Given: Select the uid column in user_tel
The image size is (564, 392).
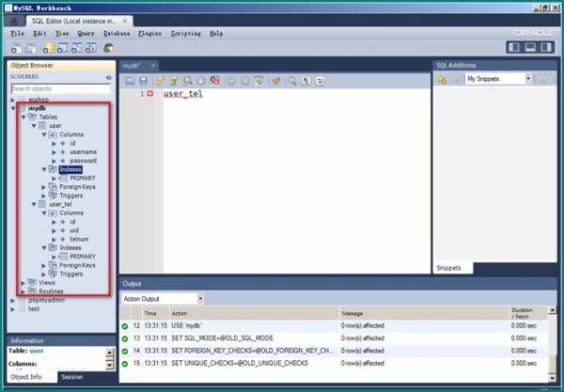Looking at the screenshot, I should 74,230.
